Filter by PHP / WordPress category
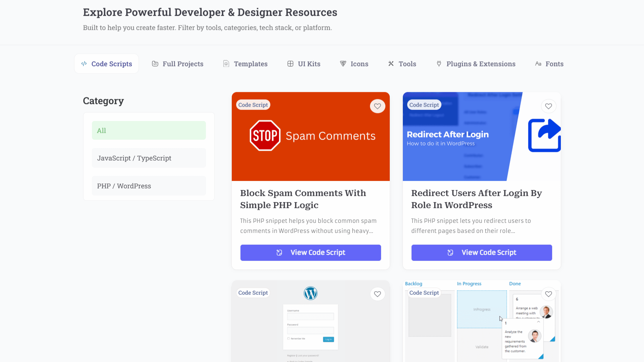Image resolution: width=644 pixels, height=362 pixels. click(149, 186)
